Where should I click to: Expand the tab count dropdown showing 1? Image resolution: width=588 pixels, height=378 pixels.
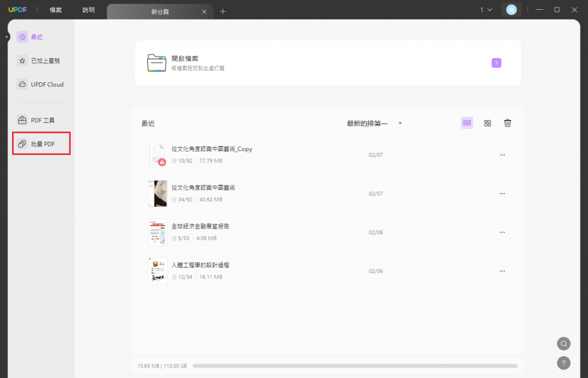tap(486, 10)
